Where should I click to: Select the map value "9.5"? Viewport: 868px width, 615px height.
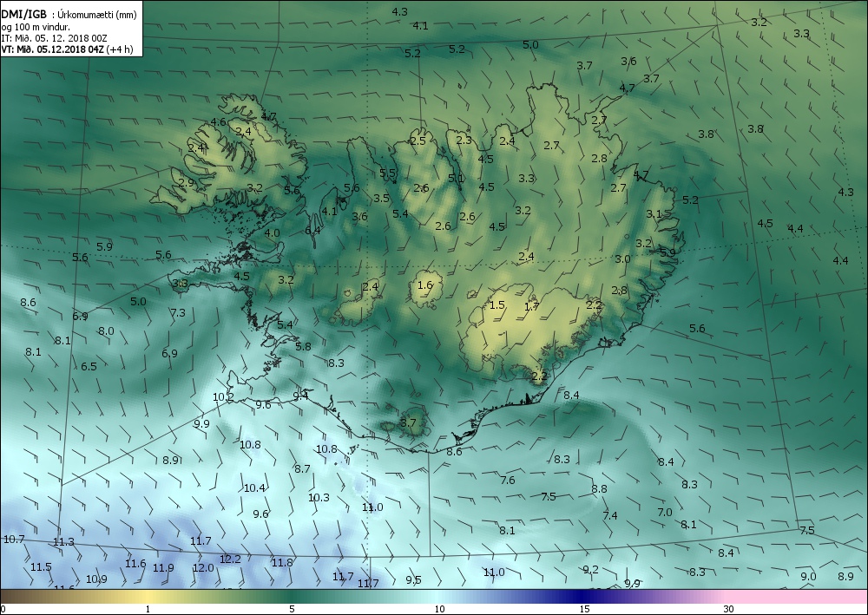pyautogui.click(x=413, y=580)
